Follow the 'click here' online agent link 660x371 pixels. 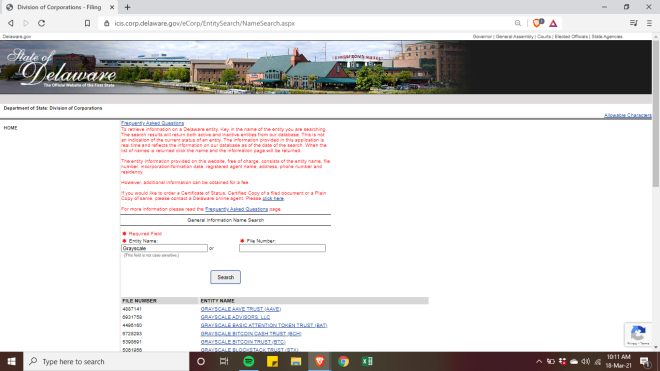tap(273, 198)
